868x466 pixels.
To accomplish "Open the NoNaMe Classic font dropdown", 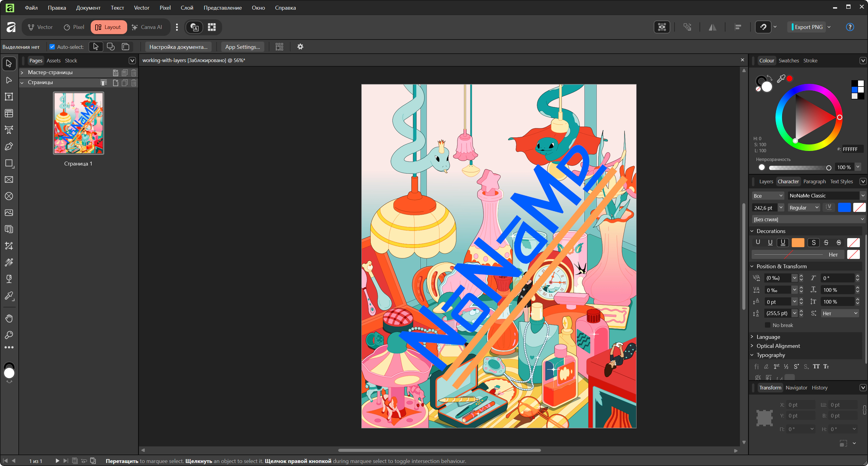I will click(862, 196).
